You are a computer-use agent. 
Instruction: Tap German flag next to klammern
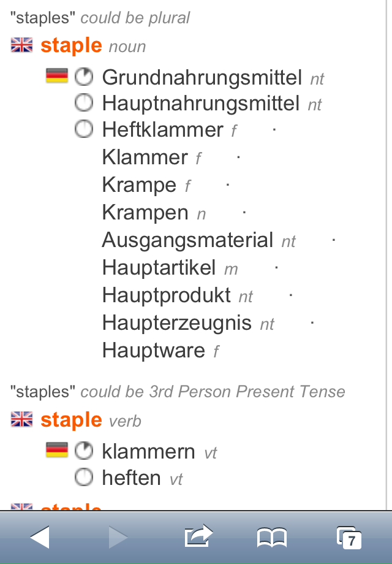(x=57, y=451)
